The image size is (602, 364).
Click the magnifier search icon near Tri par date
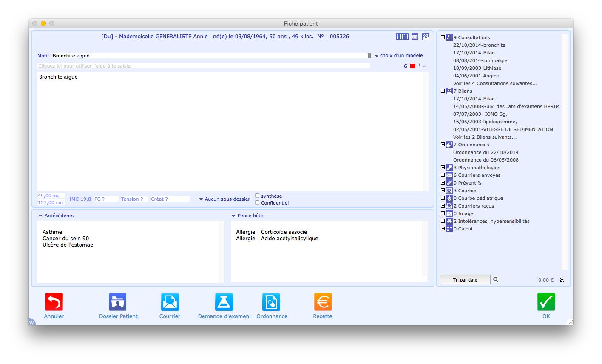tap(496, 280)
